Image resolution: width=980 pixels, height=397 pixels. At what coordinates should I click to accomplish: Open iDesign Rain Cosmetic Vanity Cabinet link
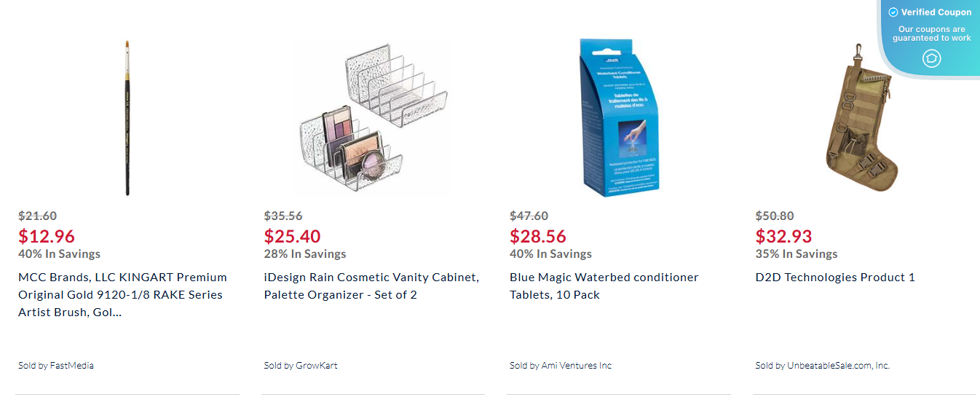[371, 286]
